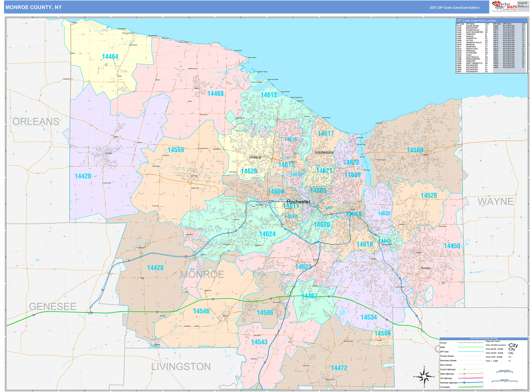
Task: Click the Greece town label on map
Action: coord(255,157)
